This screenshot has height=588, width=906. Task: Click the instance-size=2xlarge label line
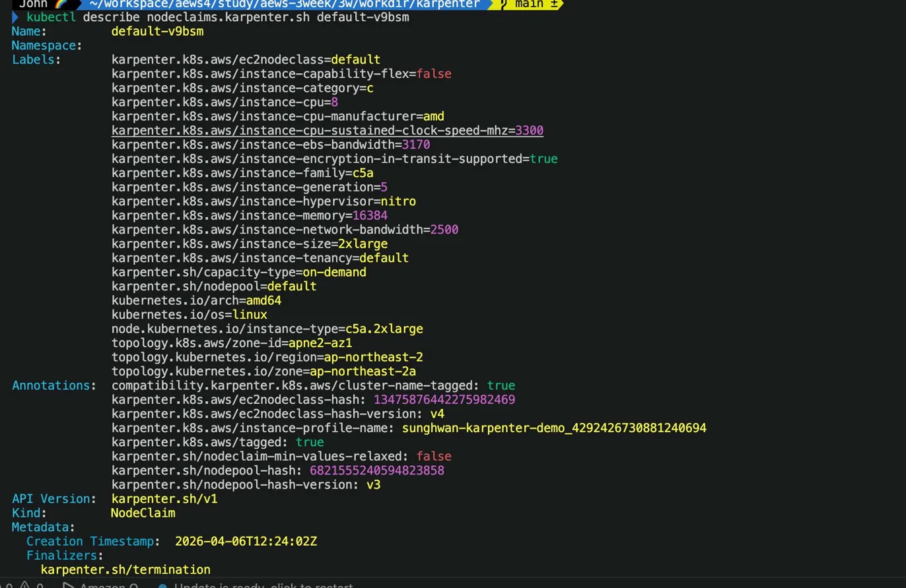click(x=250, y=244)
